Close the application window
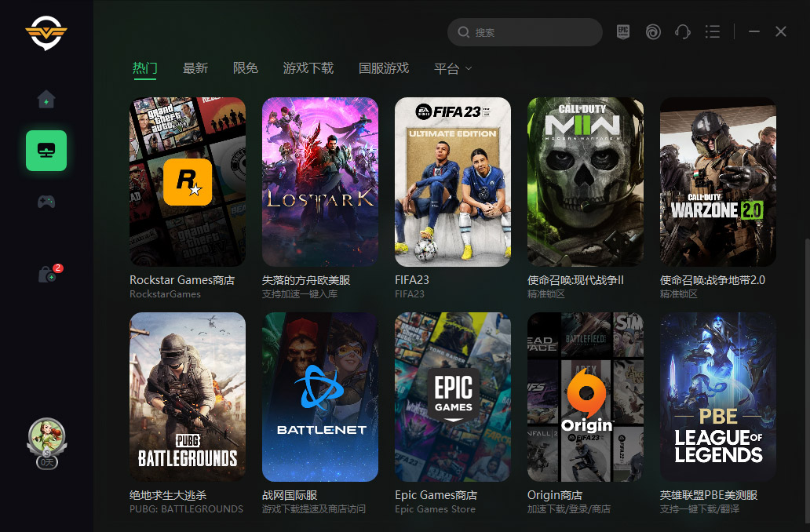Image resolution: width=810 pixels, height=532 pixels. [780, 32]
